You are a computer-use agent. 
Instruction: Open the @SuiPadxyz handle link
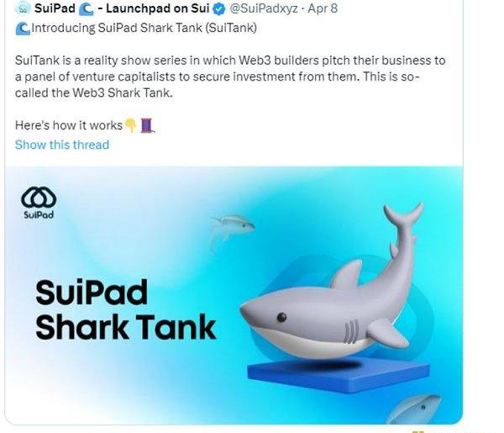point(263,10)
